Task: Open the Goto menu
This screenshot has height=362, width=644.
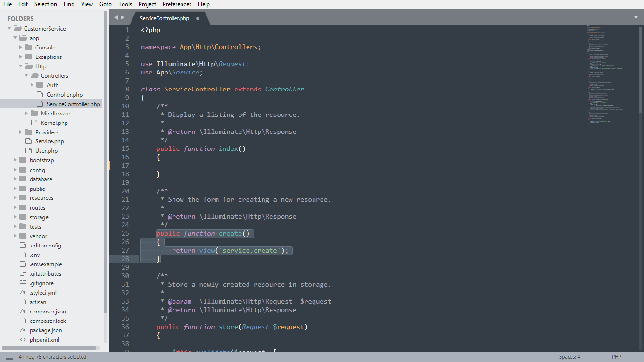Action: click(x=106, y=4)
